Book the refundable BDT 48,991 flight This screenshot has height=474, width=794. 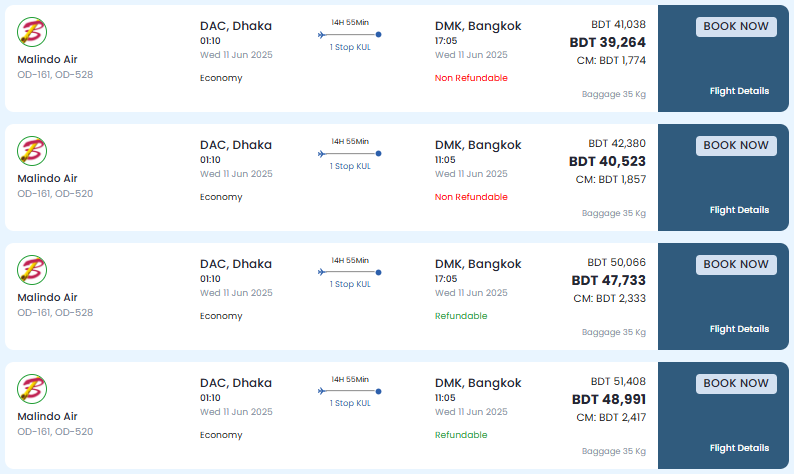tap(736, 384)
